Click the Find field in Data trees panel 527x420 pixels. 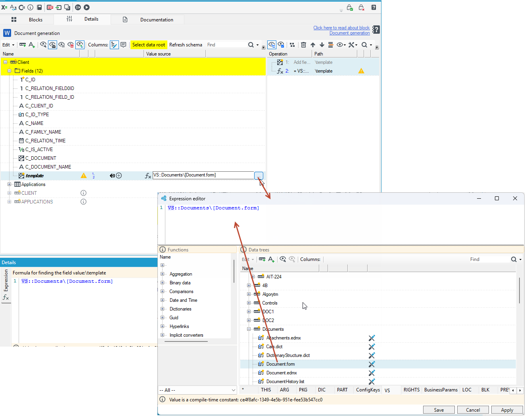pos(489,259)
